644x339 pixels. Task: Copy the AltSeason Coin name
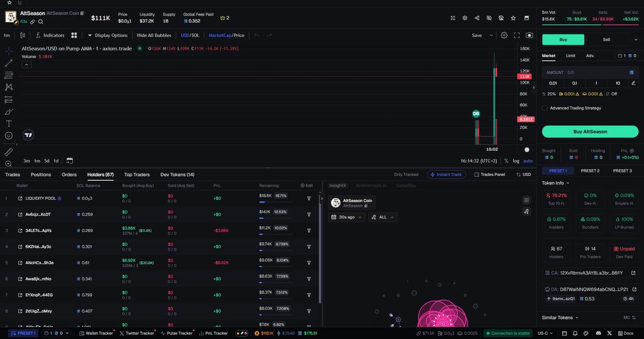[x=82, y=13]
